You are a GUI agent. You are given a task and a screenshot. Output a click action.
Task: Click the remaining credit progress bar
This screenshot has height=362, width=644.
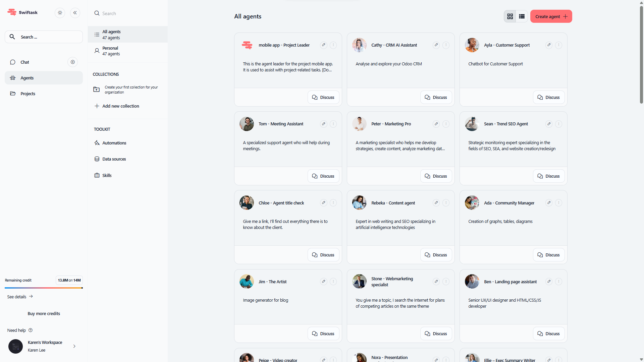(x=44, y=288)
